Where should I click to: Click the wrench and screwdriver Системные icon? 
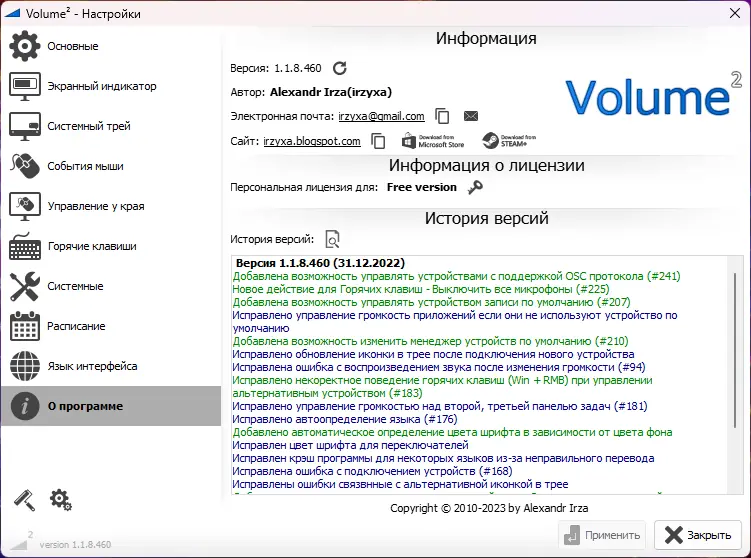coord(24,286)
